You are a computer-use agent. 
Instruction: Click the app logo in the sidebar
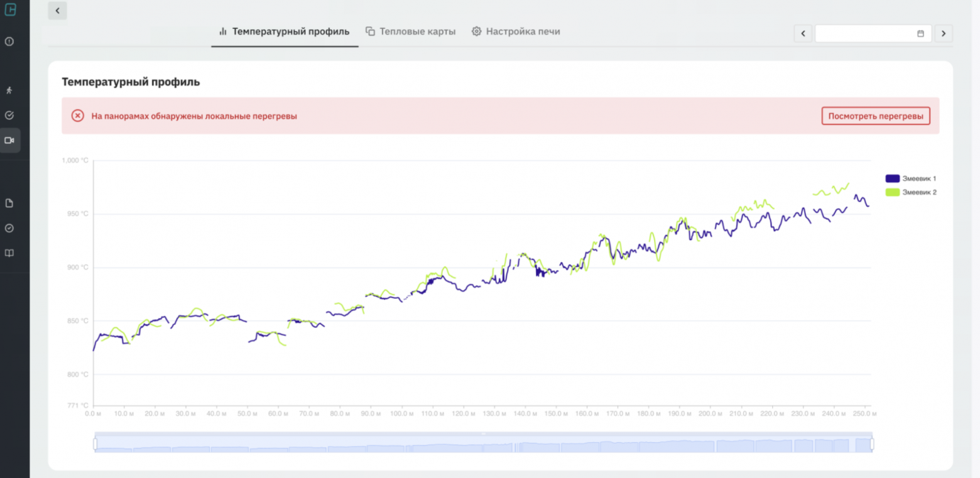(9, 9)
